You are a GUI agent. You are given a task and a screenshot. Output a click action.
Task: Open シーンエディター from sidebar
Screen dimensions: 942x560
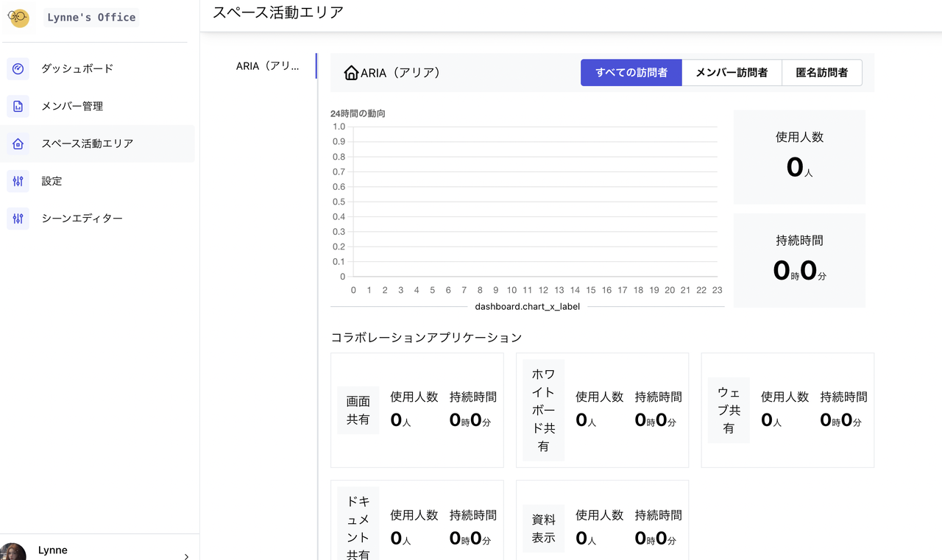coord(82,219)
